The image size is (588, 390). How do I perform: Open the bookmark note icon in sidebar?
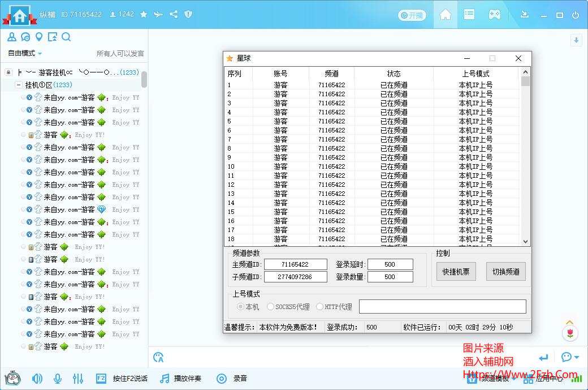(x=53, y=37)
